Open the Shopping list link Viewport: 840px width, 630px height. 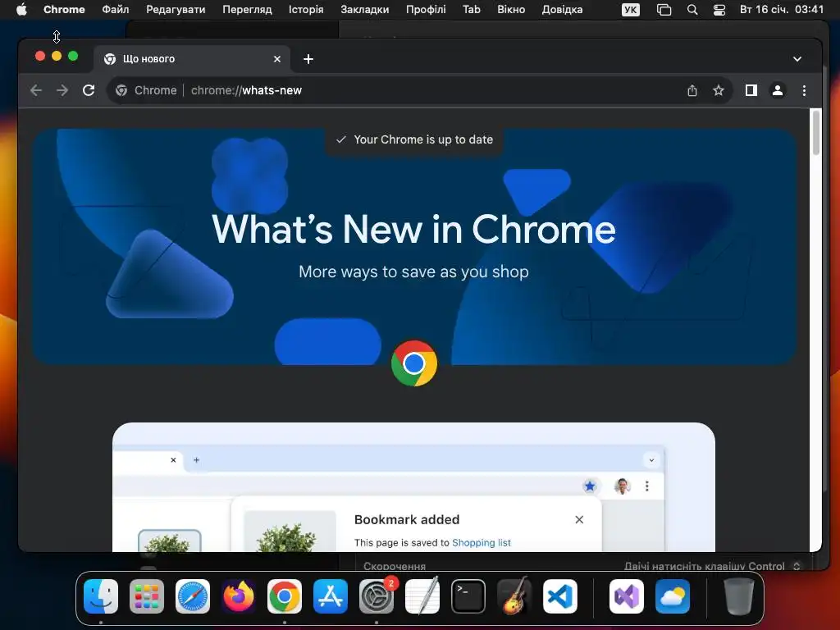481,543
